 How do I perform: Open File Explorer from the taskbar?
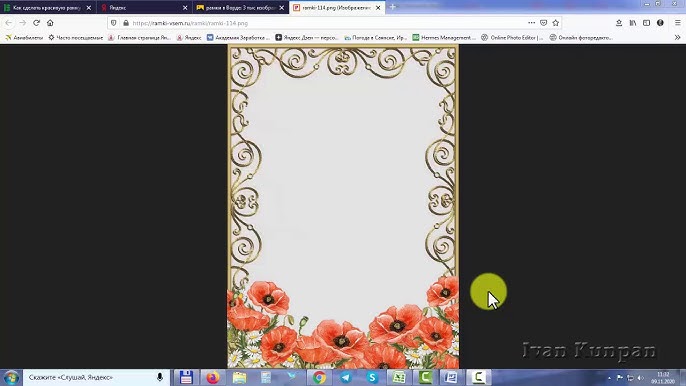pyautogui.click(x=239, y=377)
